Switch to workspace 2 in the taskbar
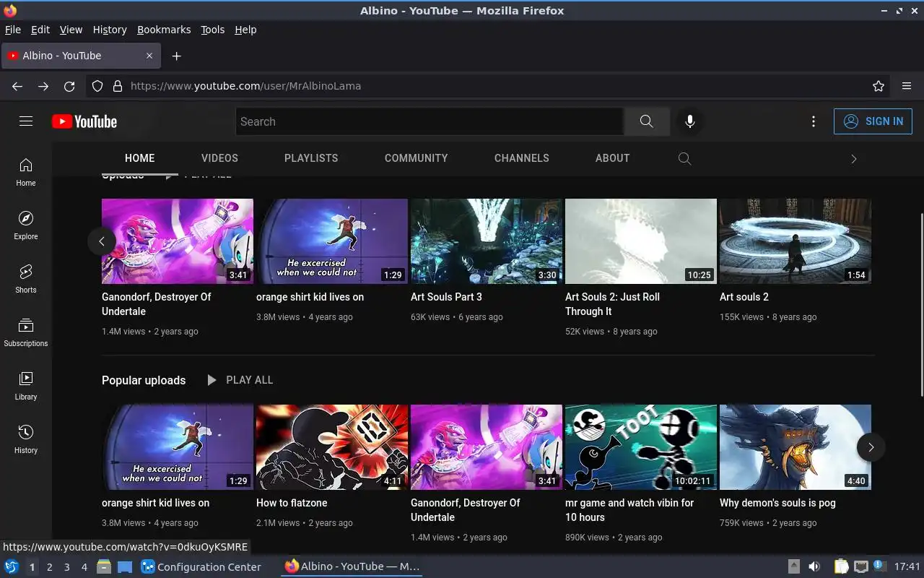 click(x=49, y=567)
